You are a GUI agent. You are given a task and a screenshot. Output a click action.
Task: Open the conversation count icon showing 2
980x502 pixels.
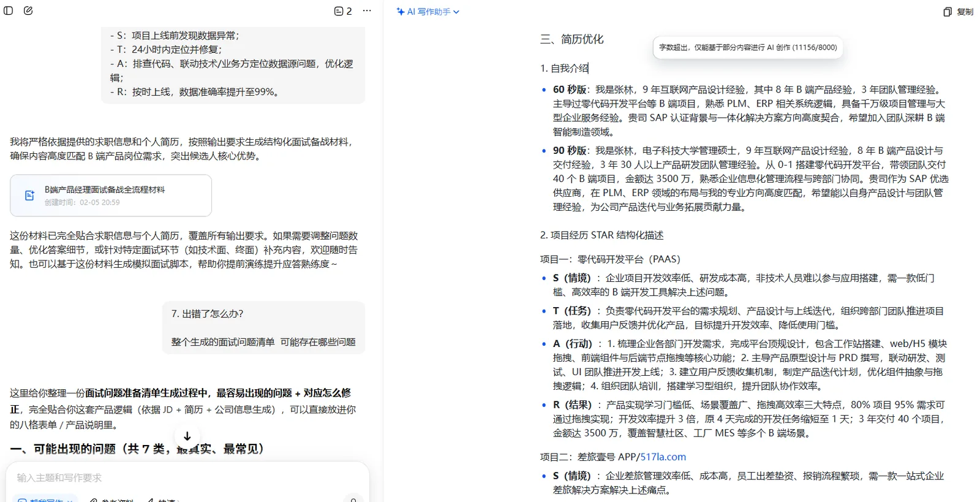pos(343,11)
